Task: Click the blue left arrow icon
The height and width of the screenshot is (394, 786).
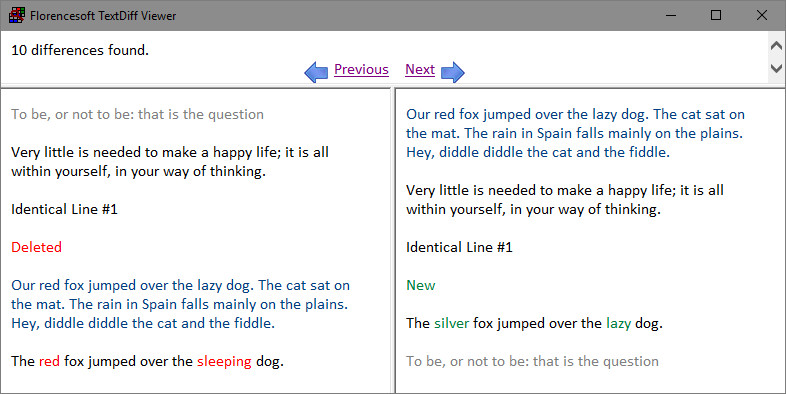Action: pyautogui.click(x=316, y=72)
